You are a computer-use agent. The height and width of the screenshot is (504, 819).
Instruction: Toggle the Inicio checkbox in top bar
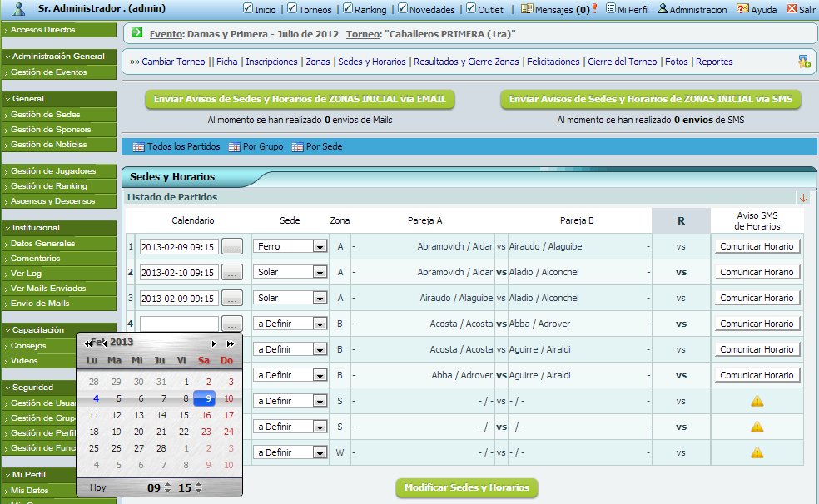click(247, 9)
